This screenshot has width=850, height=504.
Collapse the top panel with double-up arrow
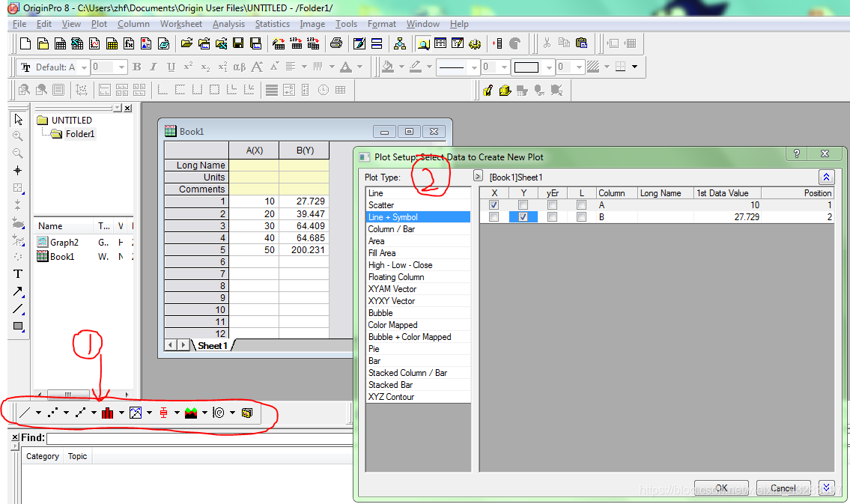826,177
